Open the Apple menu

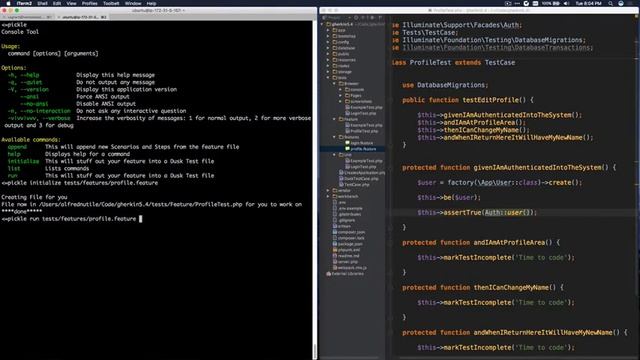tap(8, 3)
